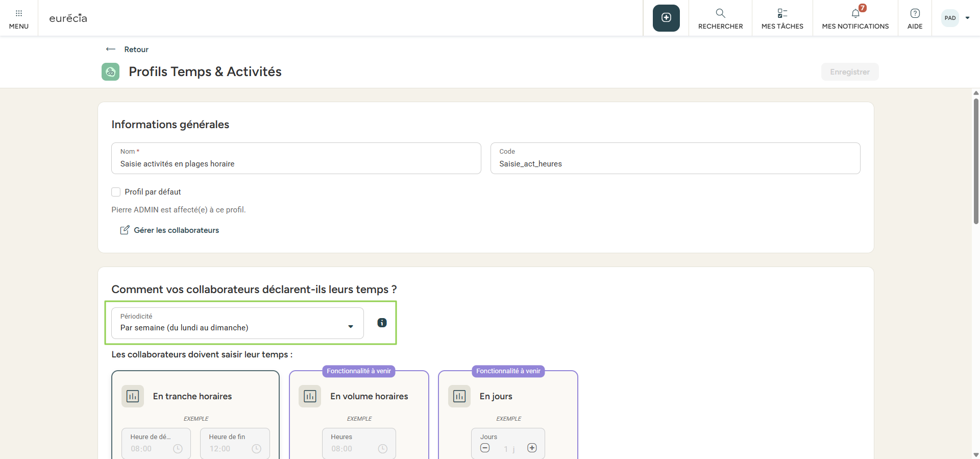Enable the Profil par défaut checkbox

point(116,192)
